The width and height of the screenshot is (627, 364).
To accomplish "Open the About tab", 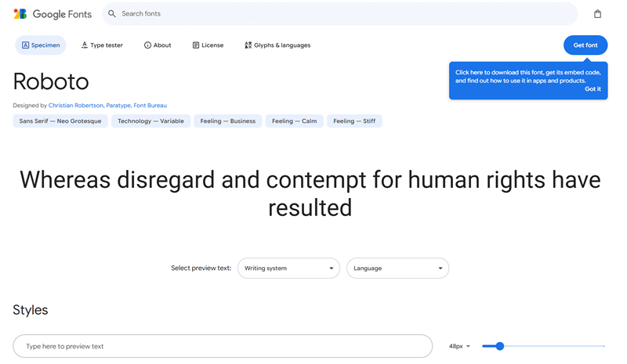I will [158, 45].
